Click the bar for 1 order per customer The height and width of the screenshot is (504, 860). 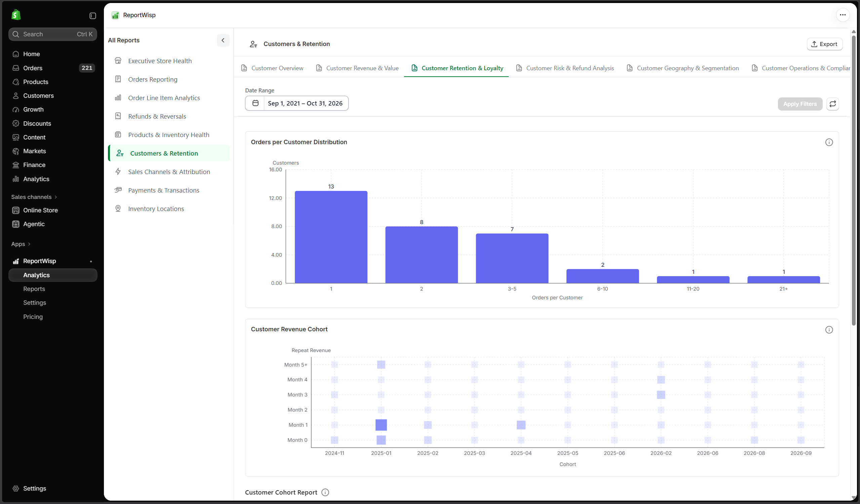[331, 237]
